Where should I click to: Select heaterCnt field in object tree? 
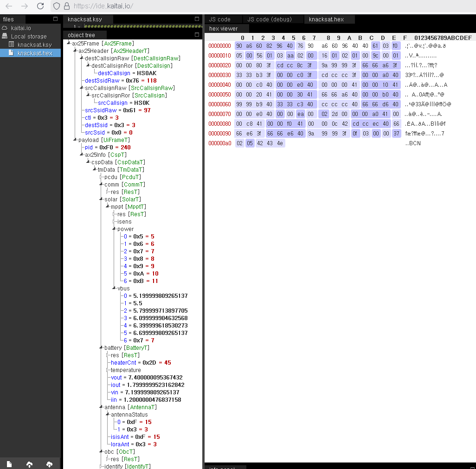123,362
